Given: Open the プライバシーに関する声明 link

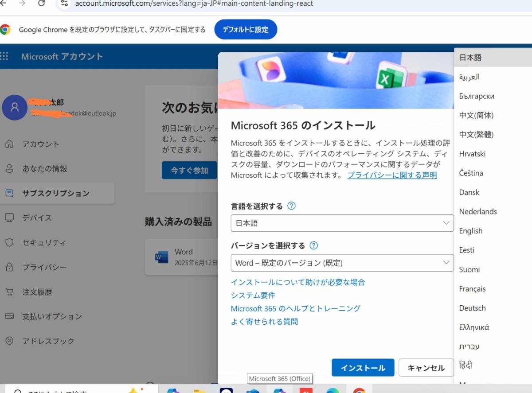Looking at the screenshot, I should point(391,175).
